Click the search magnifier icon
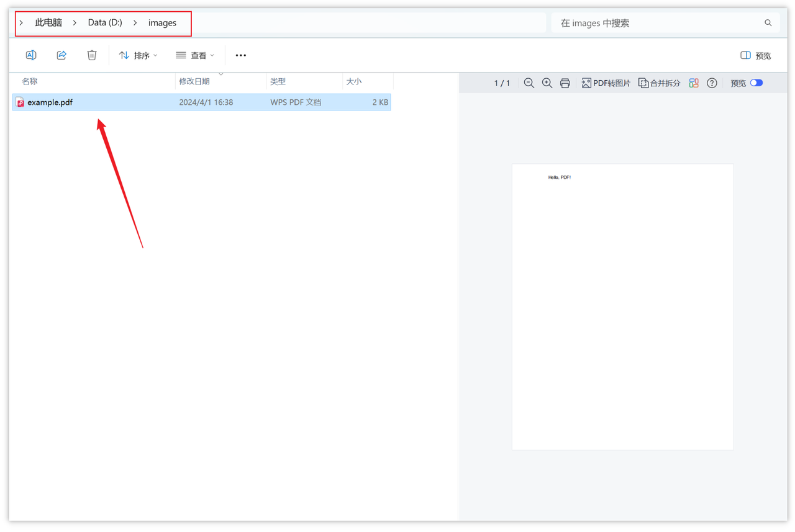795x532 pixels. tap(768, 23)
